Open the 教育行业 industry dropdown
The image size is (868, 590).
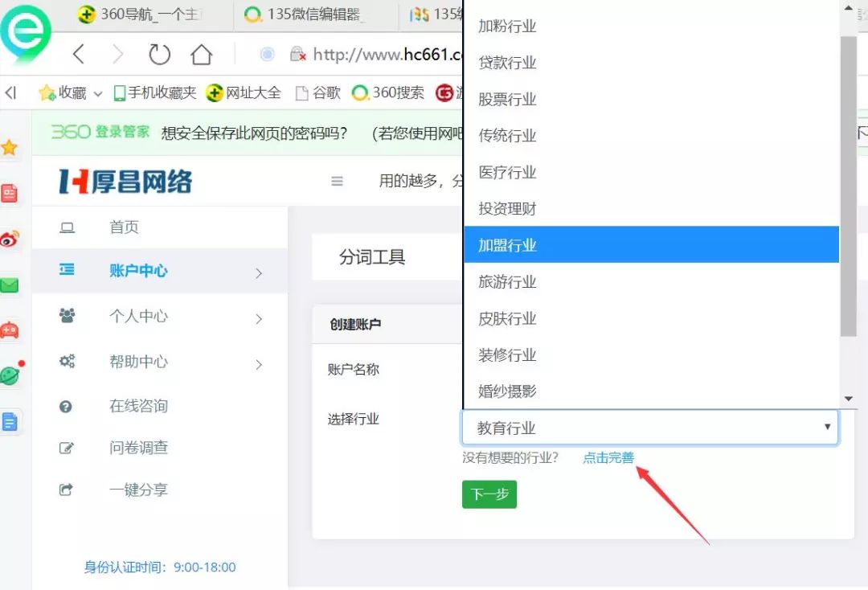[x=650, y=428]
